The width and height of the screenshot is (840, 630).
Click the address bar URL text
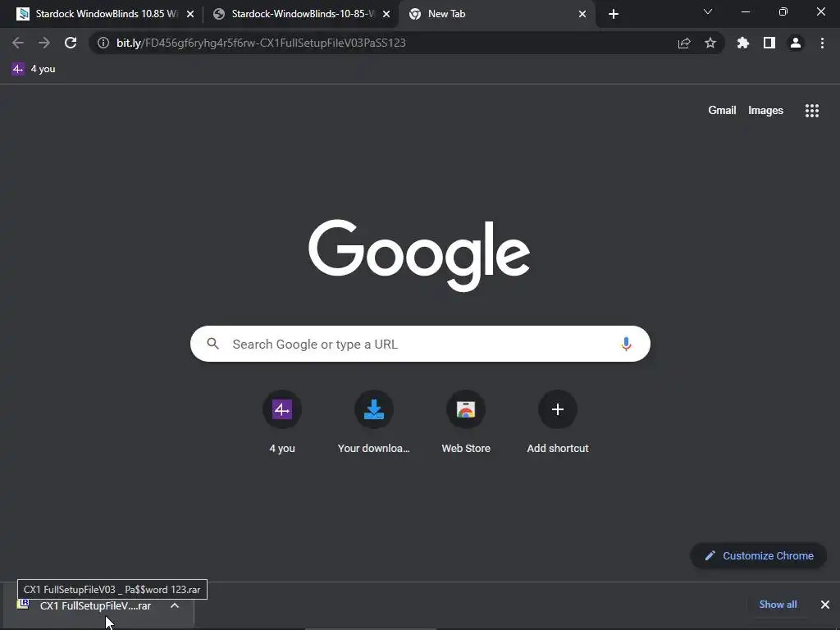[261, 43]
